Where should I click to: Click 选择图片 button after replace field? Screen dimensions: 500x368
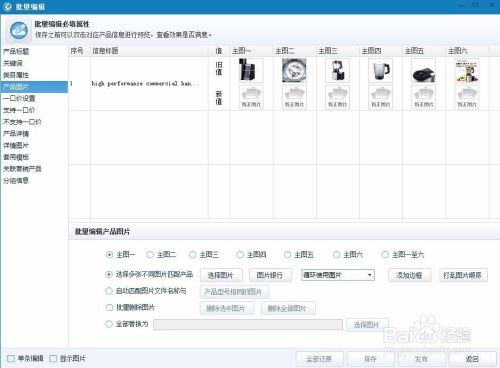coord(367,324)
